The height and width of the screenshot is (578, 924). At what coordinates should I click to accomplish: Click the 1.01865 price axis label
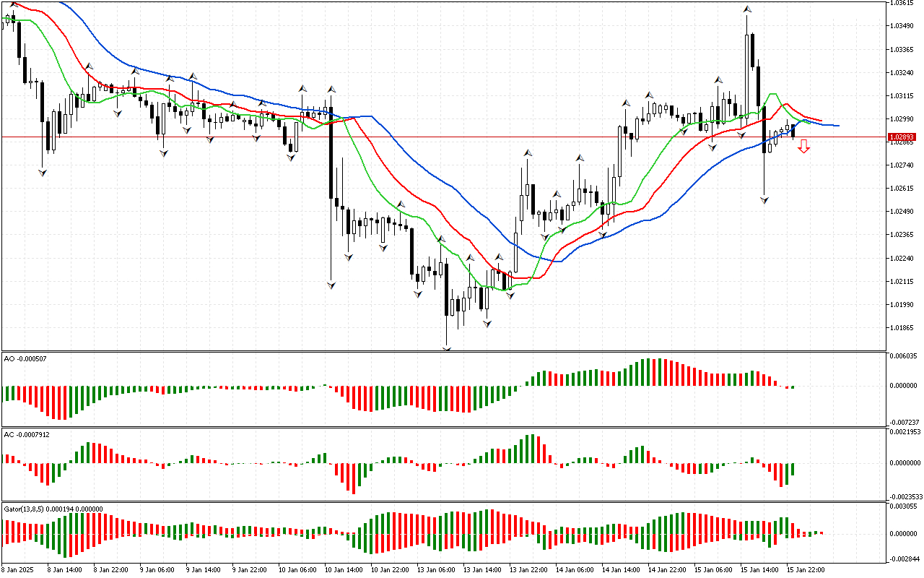coord(902,327)
